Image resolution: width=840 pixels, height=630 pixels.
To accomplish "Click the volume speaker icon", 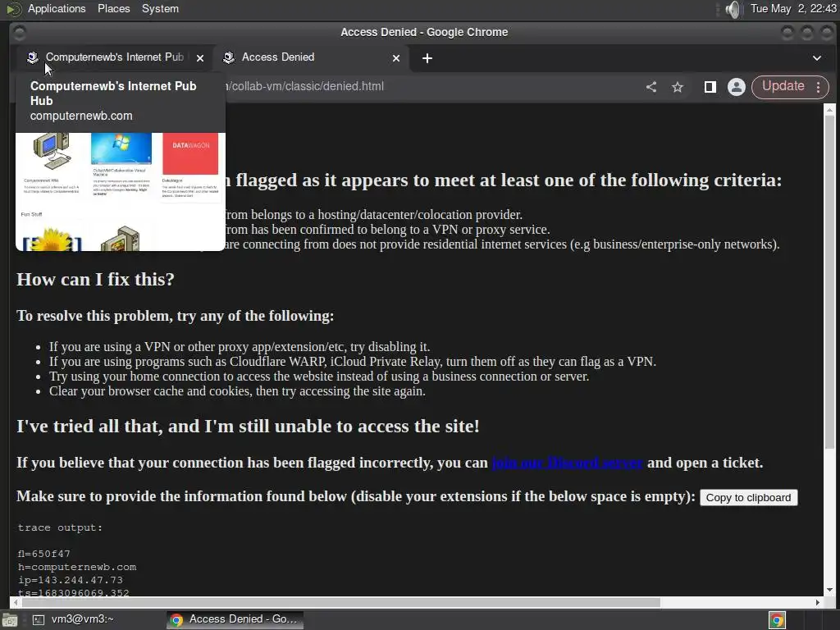I will (733, 9).
